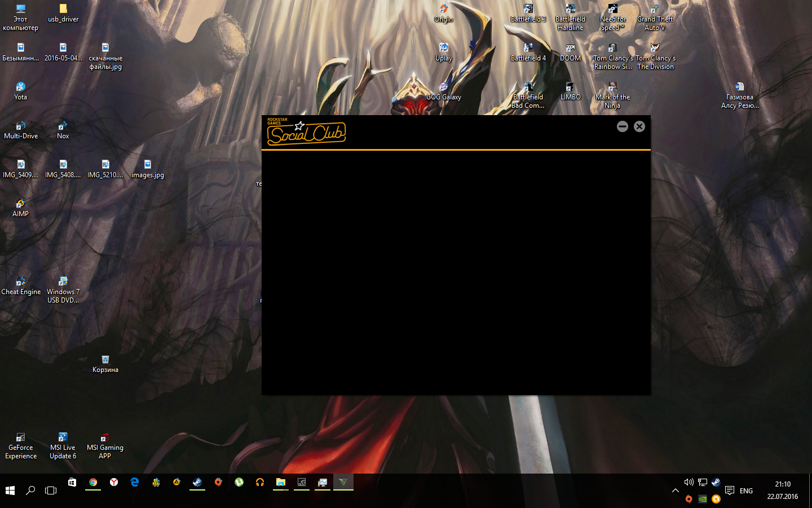
Task: Select the images.jpg file
Action: 148,169
